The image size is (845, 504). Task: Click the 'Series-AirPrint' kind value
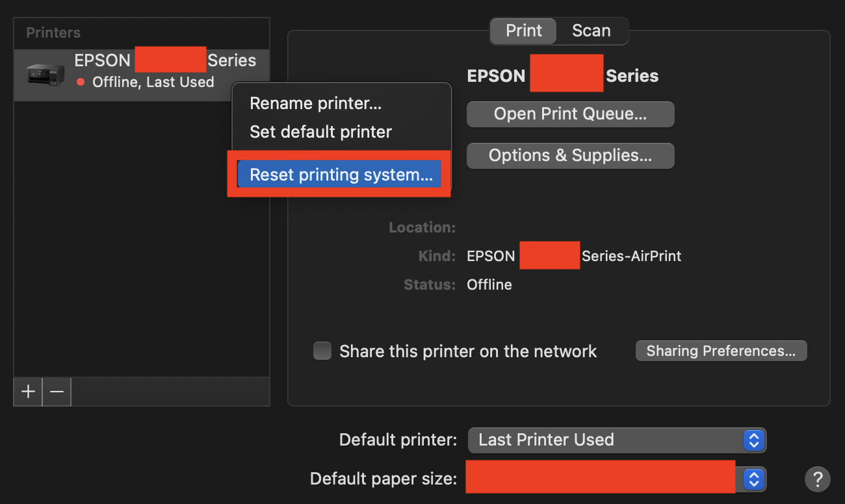[632, 256]
